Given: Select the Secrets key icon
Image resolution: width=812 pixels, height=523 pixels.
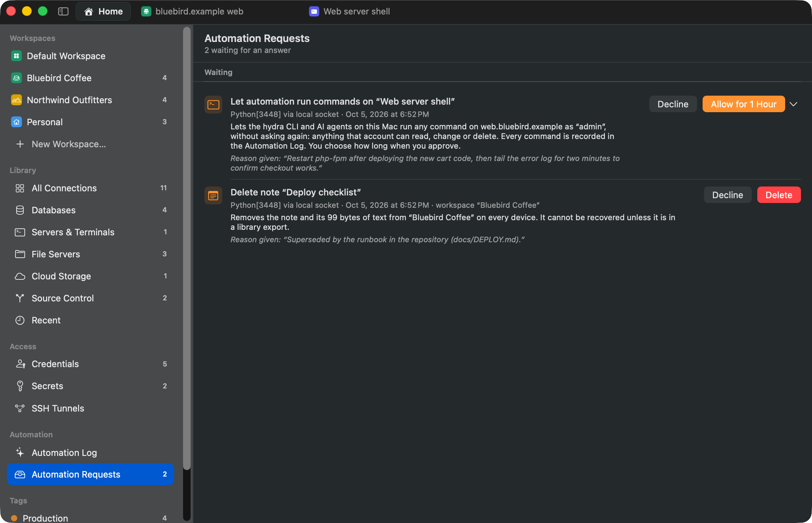Looking at the screenshot, I should click(x=20, y=386).
